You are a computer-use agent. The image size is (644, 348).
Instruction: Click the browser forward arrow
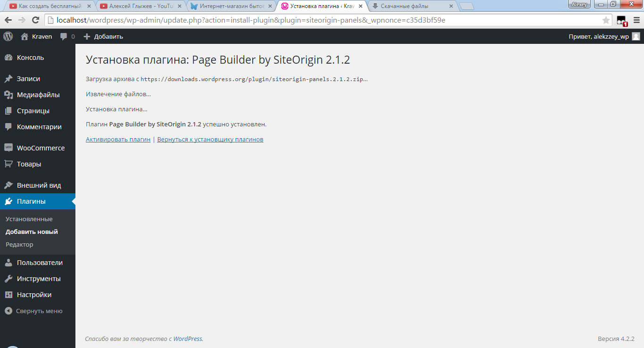(22, 20)
